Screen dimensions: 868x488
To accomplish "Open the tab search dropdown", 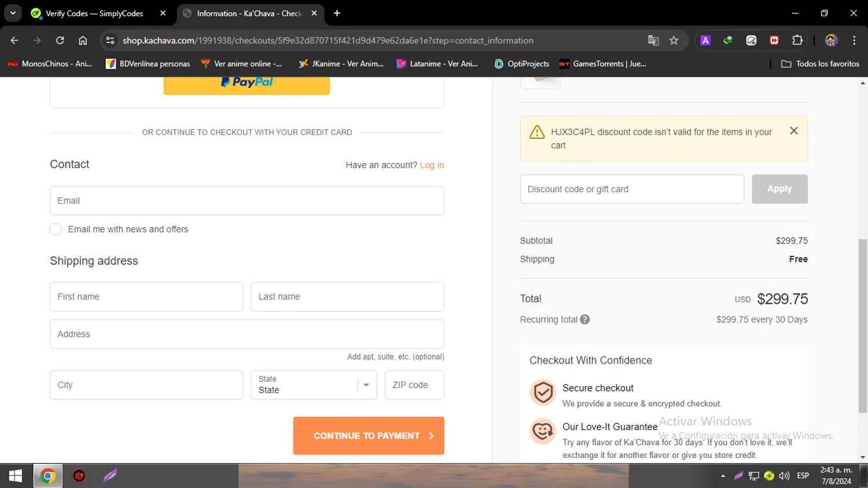I will click(x=13, y=13).
